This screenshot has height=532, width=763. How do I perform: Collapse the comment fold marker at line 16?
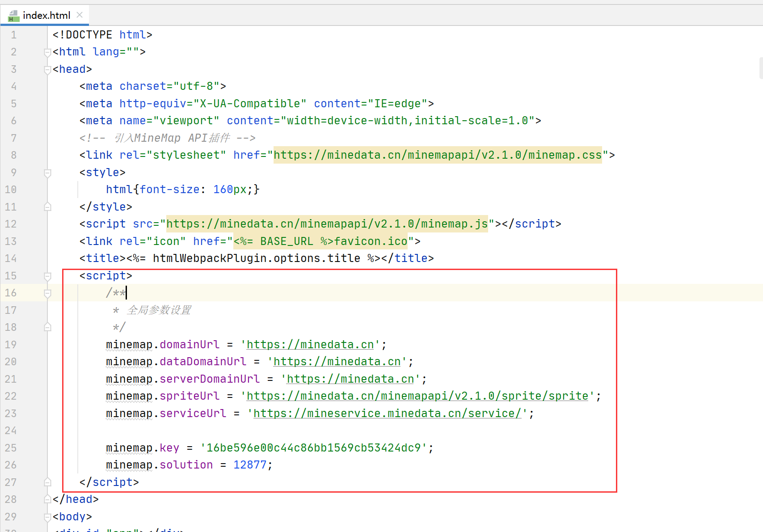(x=47, y=293)
